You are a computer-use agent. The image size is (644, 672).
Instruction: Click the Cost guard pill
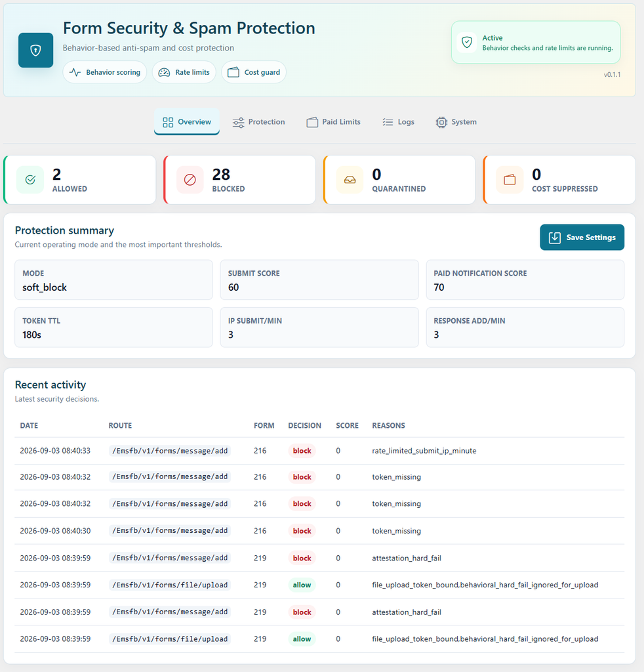[254, 72]
